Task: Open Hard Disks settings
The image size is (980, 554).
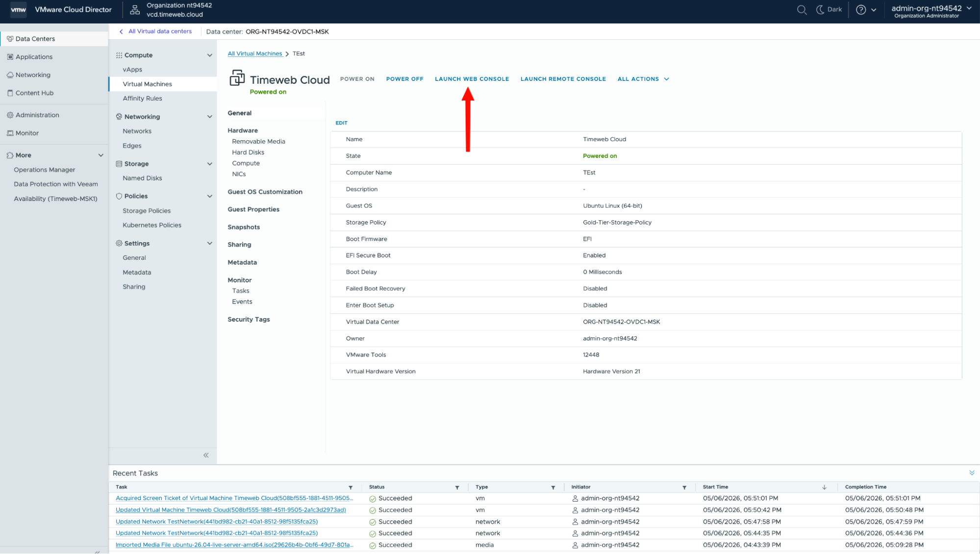Action: point(248,152)
